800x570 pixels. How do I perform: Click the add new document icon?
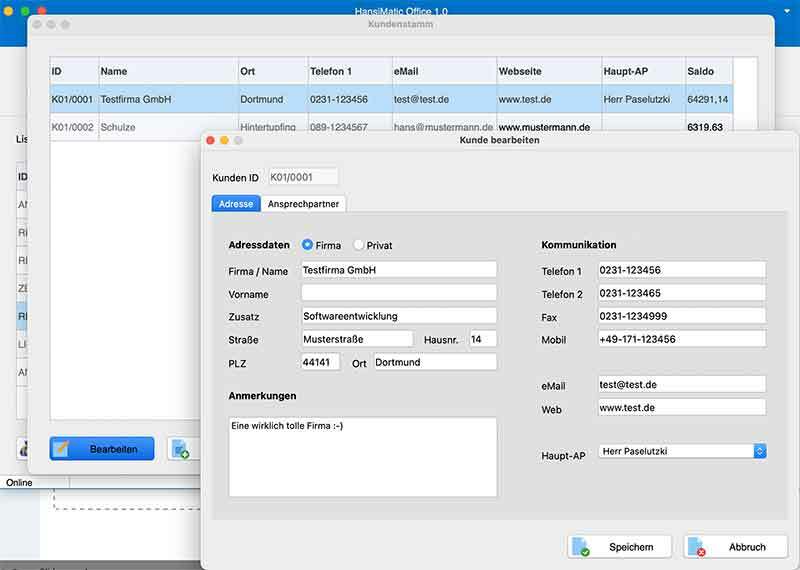(x=182, y=449)
